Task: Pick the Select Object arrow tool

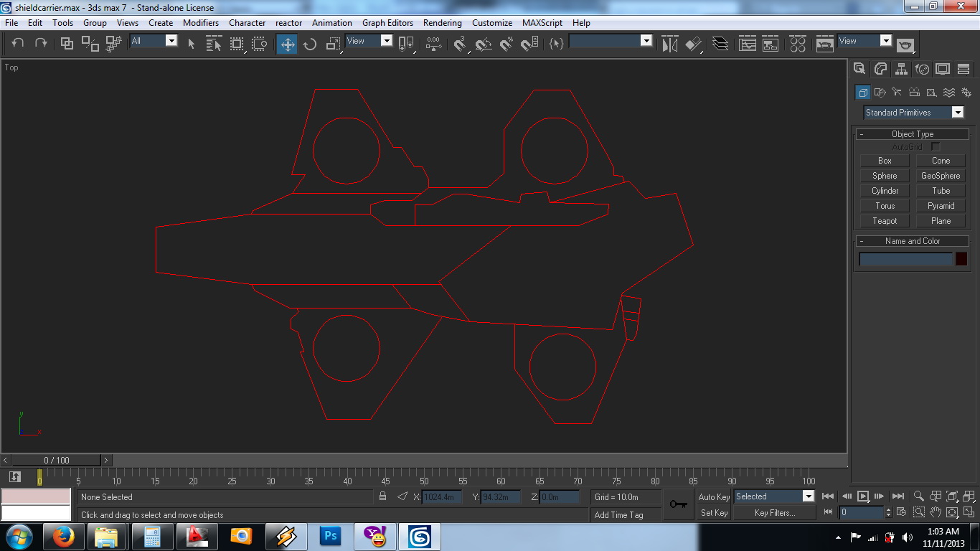Action: (x=192, y=44)
